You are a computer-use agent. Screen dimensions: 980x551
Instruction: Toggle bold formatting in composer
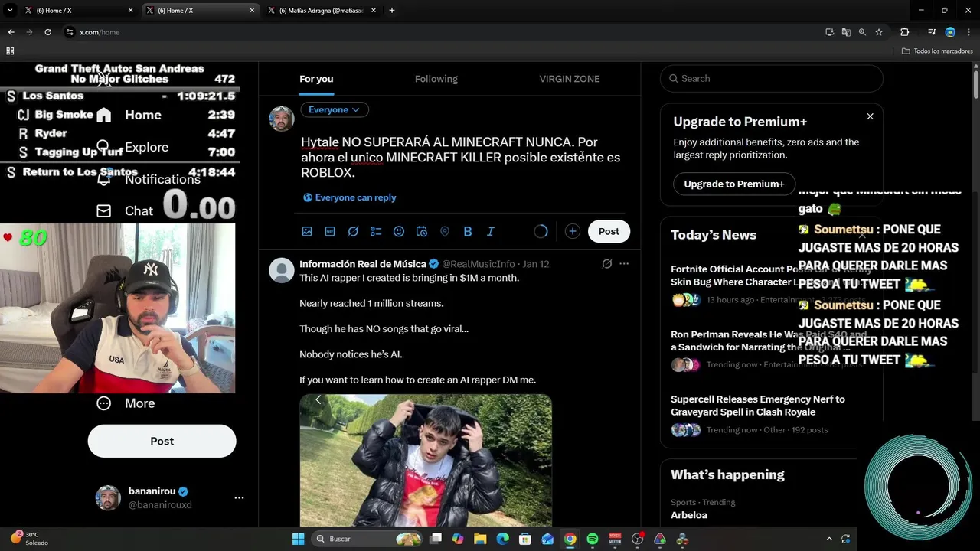click(x=468, y=231)
